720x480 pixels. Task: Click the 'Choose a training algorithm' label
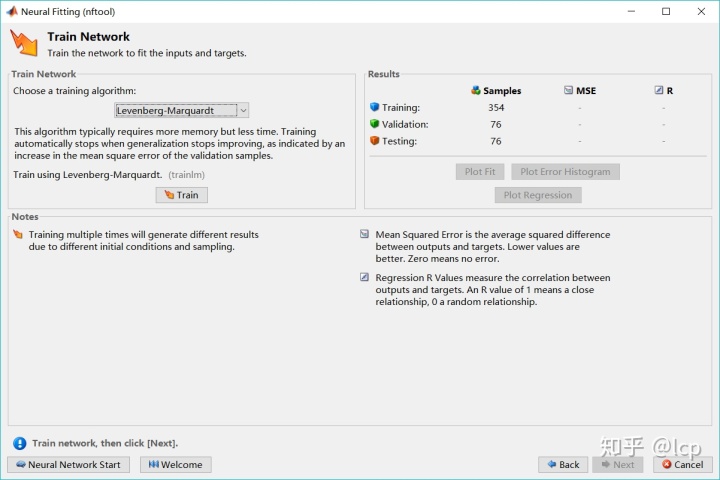(x=74, y=91)
